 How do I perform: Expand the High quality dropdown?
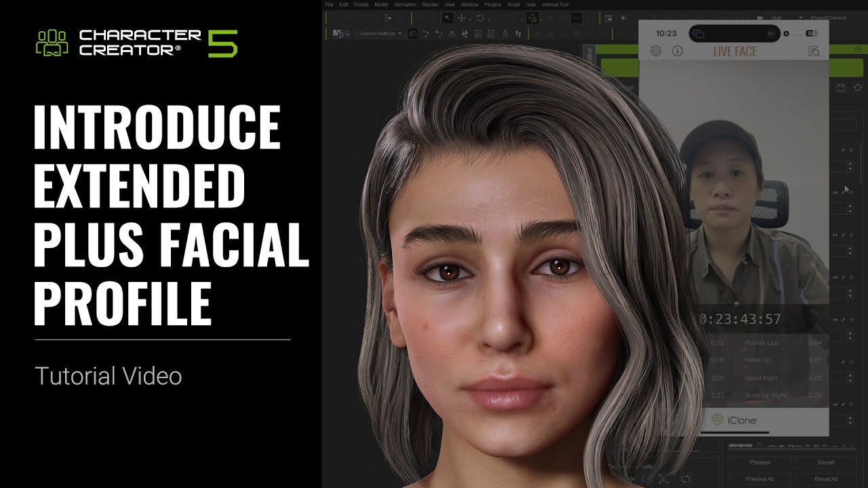(x=787, y=18)
